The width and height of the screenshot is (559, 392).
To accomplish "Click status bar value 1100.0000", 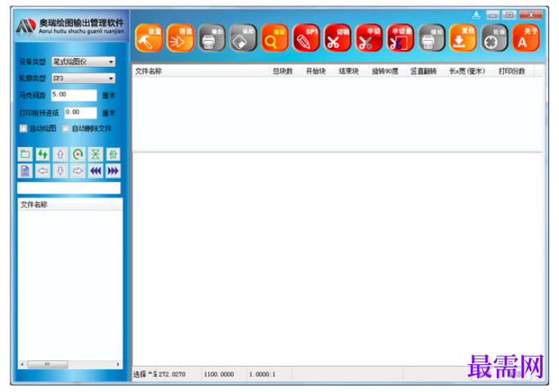I will pos(219,374).
